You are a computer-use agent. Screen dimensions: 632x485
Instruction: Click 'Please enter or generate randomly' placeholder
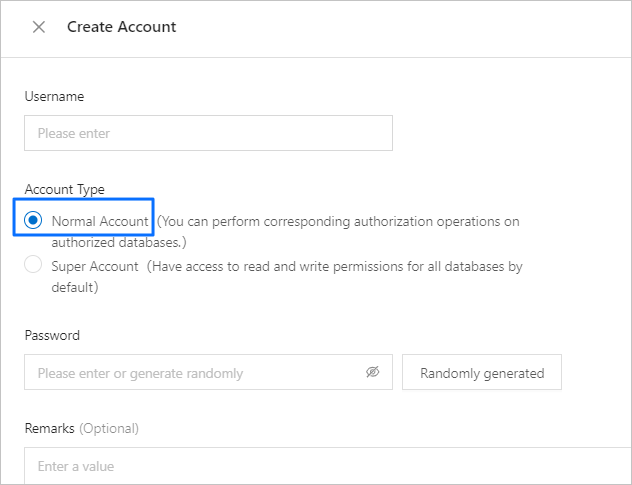pos(140,373)
